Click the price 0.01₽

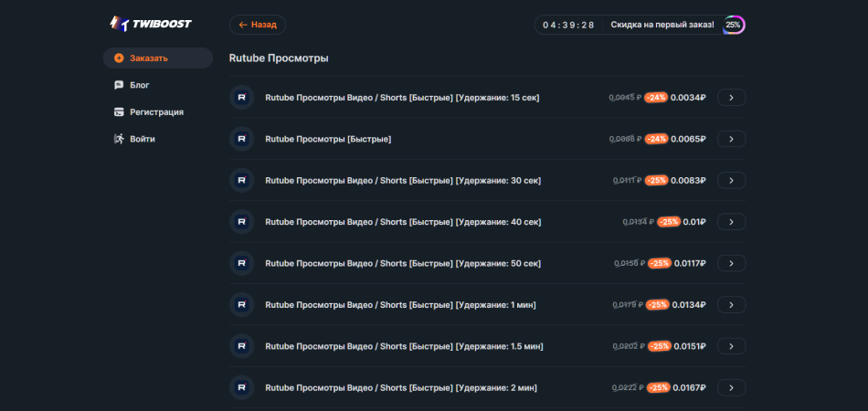pos(694,222)
